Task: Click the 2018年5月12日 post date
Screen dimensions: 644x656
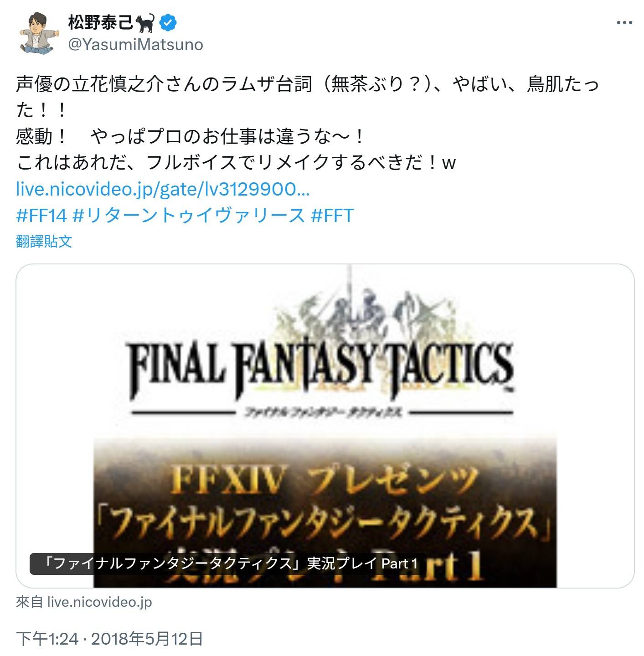Action: click(147, 639)
